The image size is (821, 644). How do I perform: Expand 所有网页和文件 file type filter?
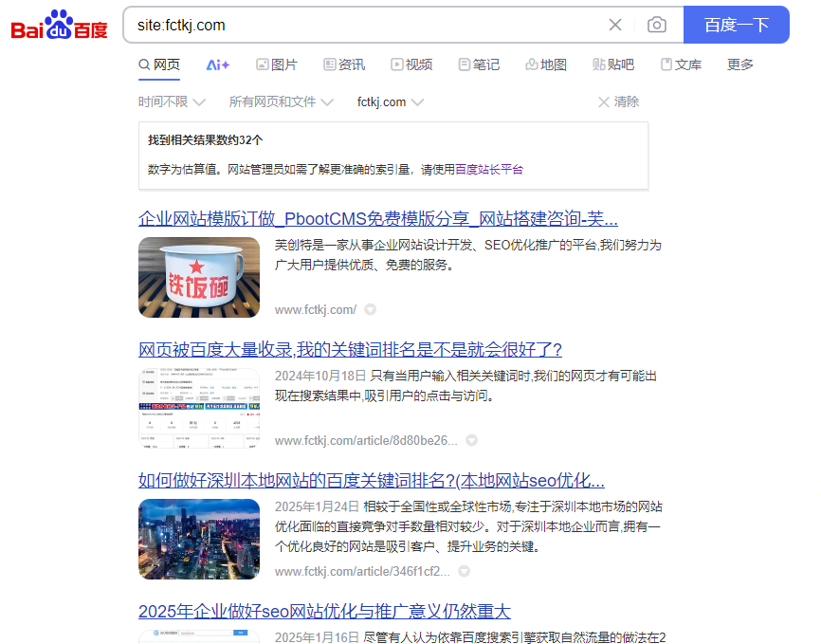(x=282, y=101)
